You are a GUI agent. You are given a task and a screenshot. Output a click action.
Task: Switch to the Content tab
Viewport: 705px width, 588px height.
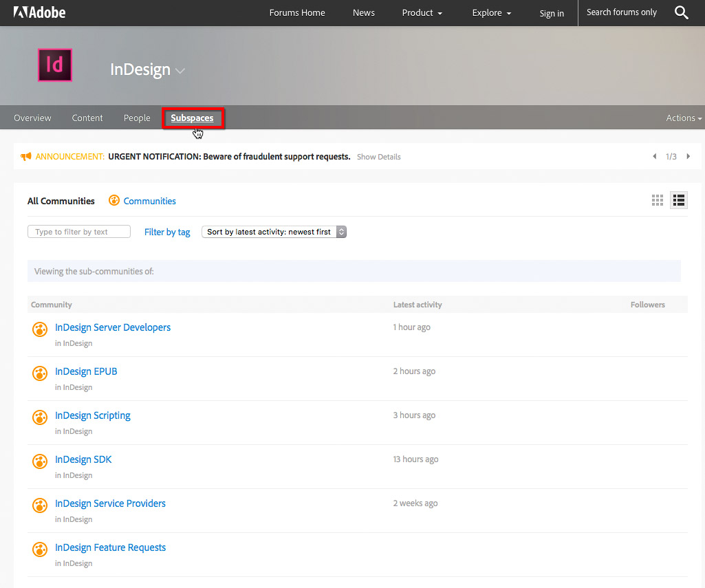87,118
